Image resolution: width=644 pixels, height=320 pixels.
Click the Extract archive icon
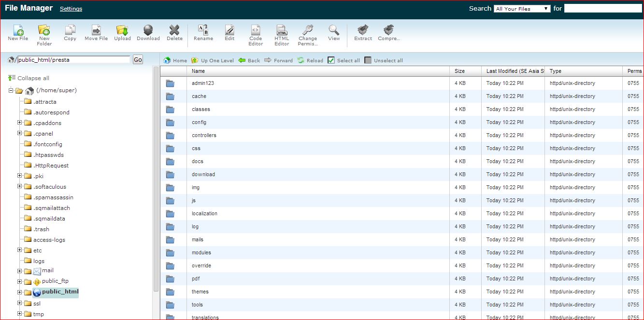coord(363,30)
